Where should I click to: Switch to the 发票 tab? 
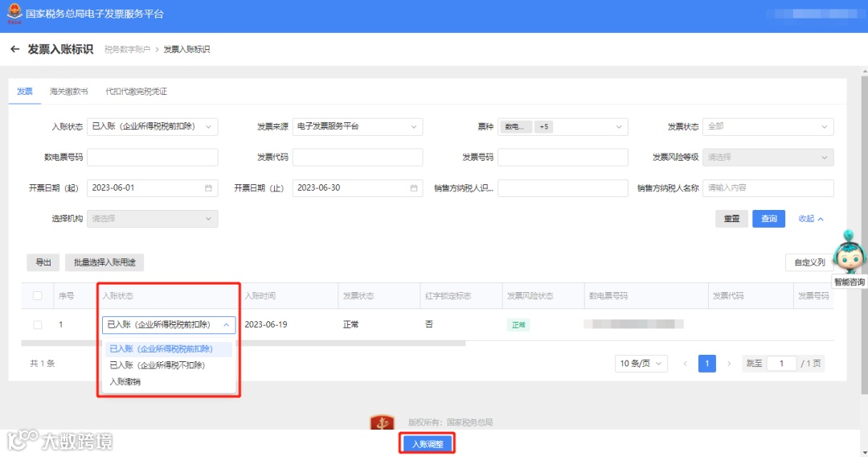point(24,92)
